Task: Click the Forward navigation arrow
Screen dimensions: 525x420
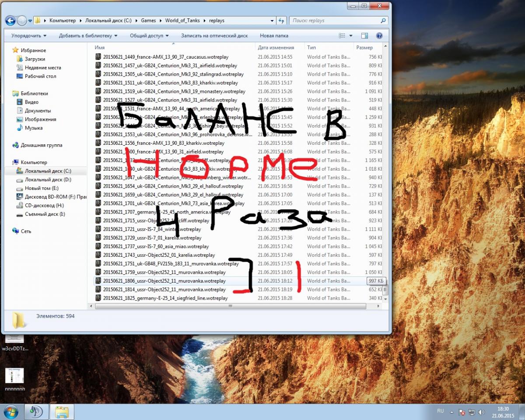Action: [x=22, y=21]
